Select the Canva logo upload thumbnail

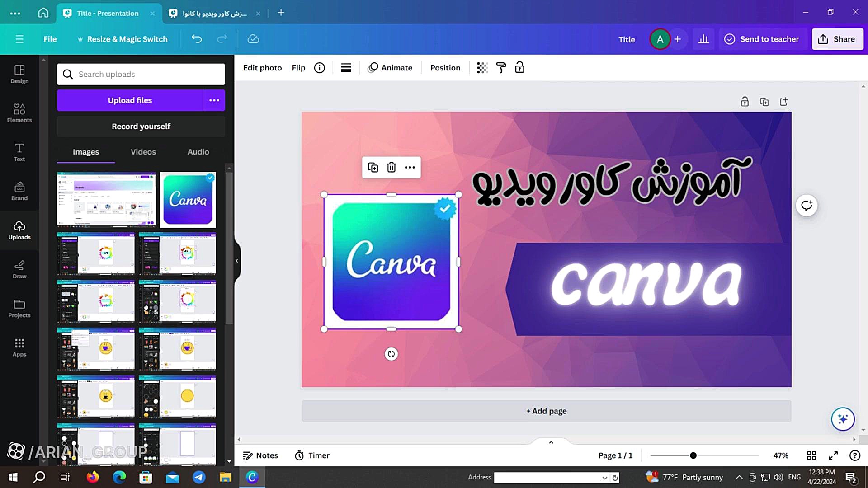point(188,199)
